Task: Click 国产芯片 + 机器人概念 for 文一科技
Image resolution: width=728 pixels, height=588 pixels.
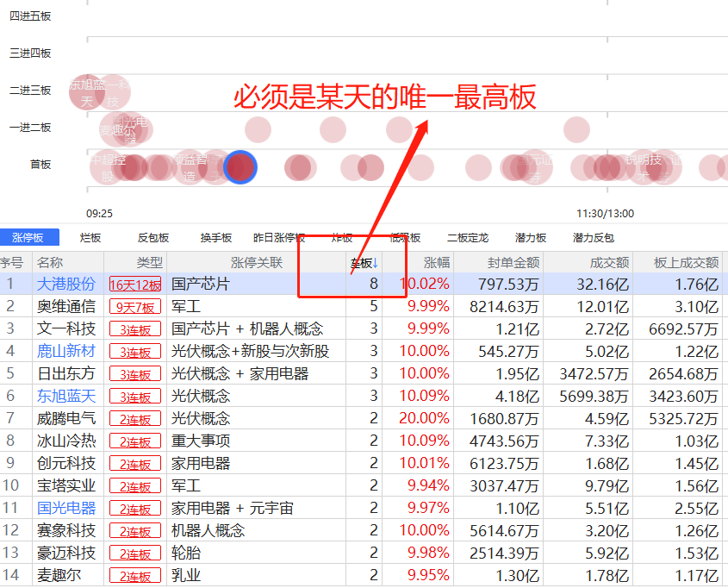Action: pos(247,328)
